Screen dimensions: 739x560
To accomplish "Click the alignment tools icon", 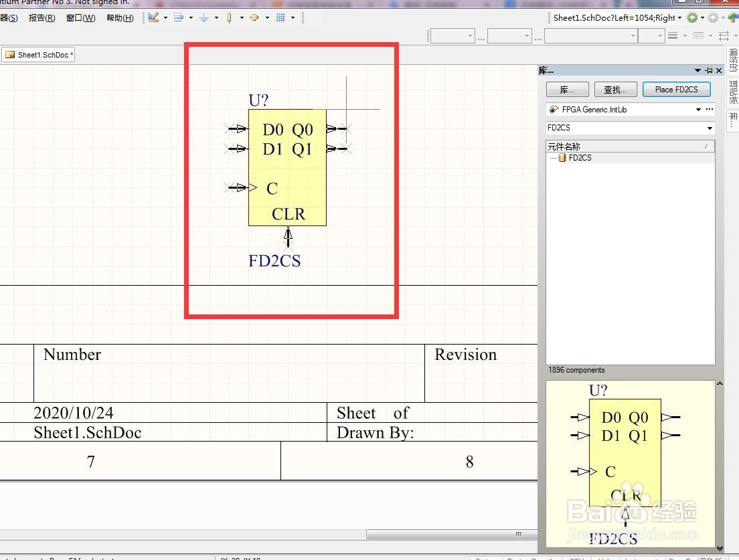I will click(x=179, y=18).
